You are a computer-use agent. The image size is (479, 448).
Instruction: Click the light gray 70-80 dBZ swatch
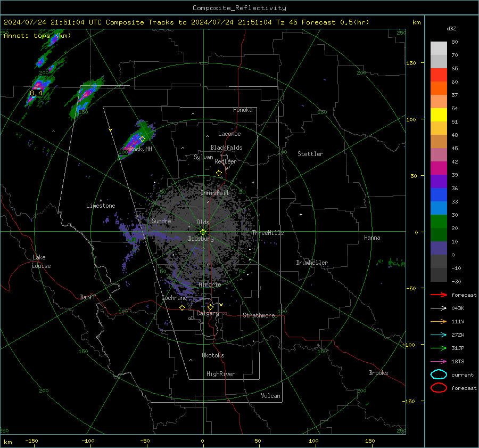439,48
